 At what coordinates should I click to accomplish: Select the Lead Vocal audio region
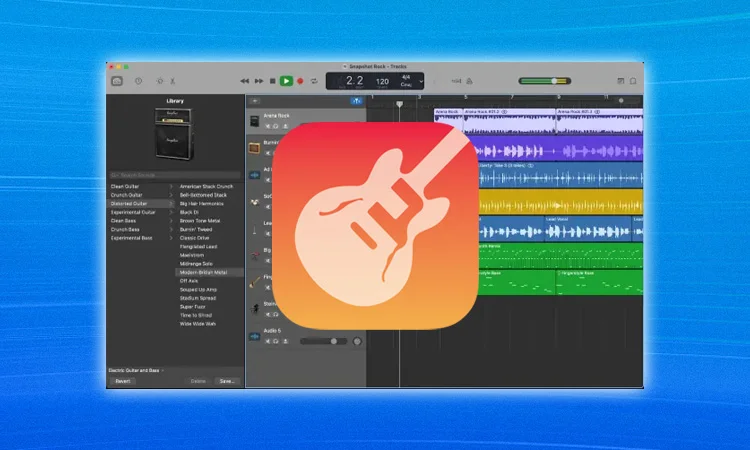588,229
